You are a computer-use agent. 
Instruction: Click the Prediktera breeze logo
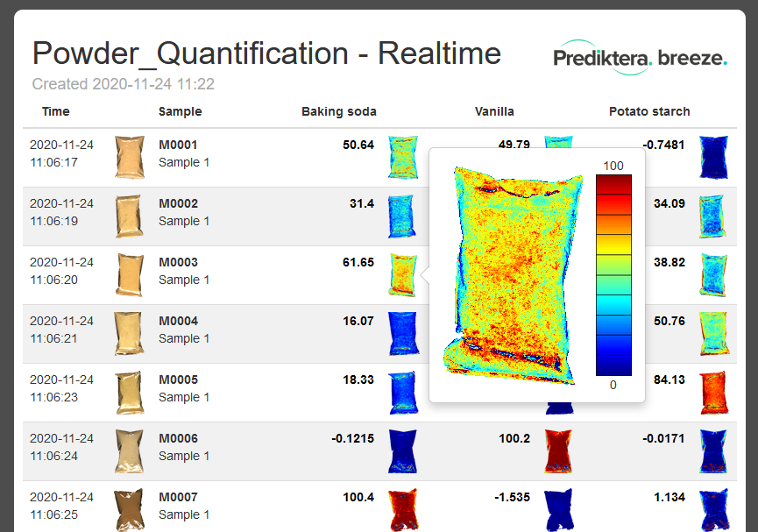coord(640,58)
